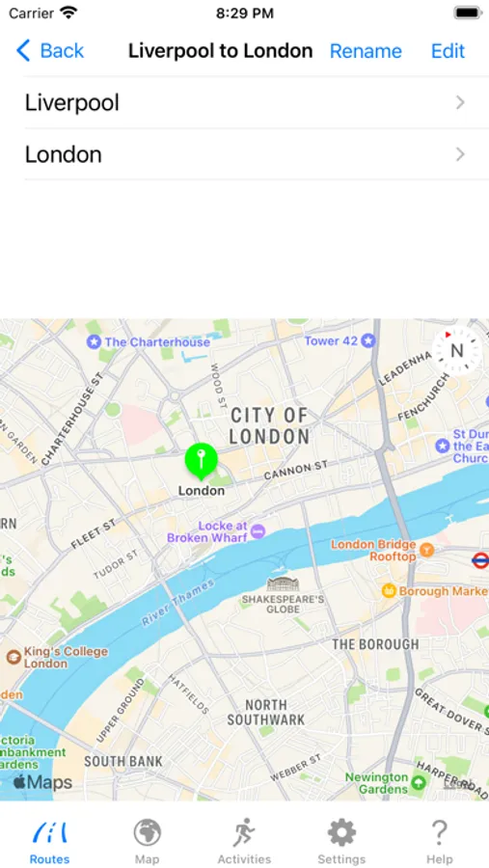Tap the compass North indicator
This screenshot has width=489, height=868.
(x=456, y=350)
